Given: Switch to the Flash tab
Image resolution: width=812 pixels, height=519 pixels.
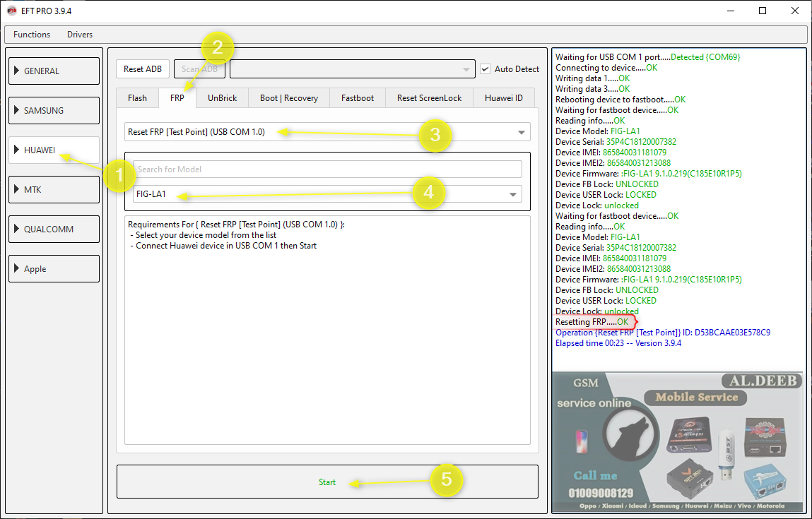Looking at the screenshot, I should [x=137, y=97].
